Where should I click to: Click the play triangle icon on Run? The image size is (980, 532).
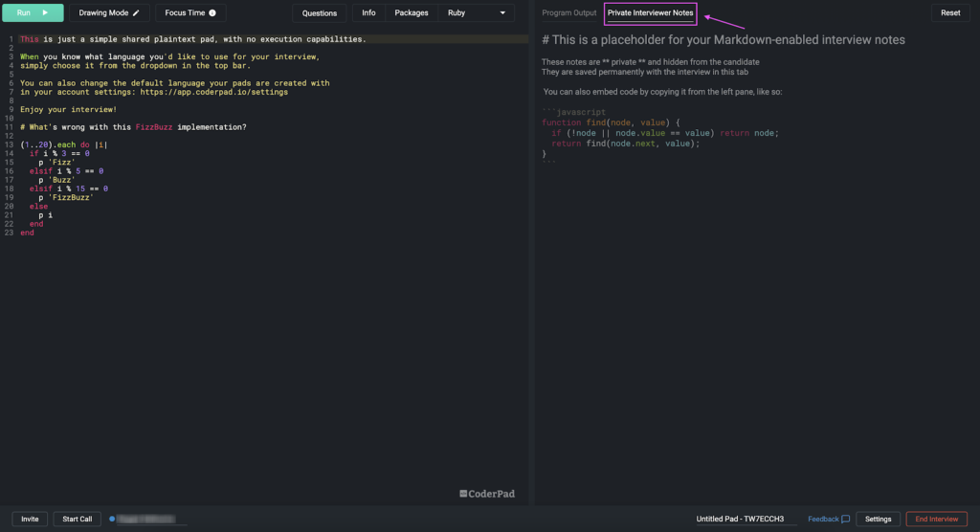[45, 12]
